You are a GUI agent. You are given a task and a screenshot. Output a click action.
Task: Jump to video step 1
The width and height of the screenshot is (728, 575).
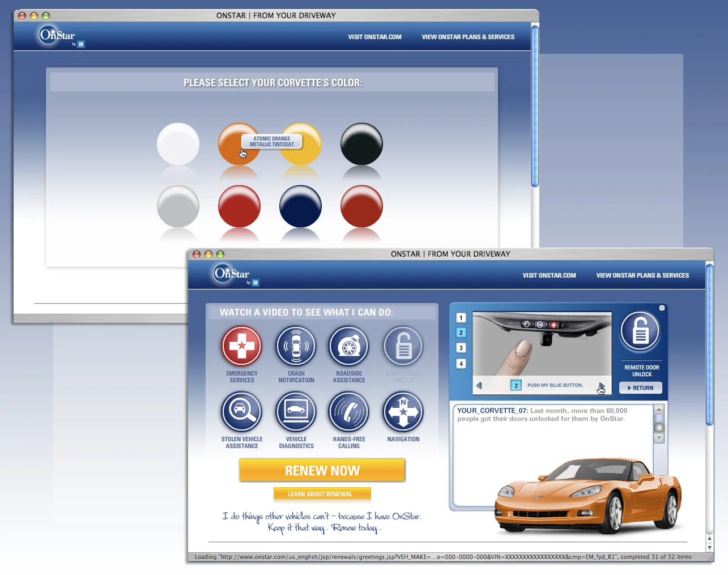(461, 318)
